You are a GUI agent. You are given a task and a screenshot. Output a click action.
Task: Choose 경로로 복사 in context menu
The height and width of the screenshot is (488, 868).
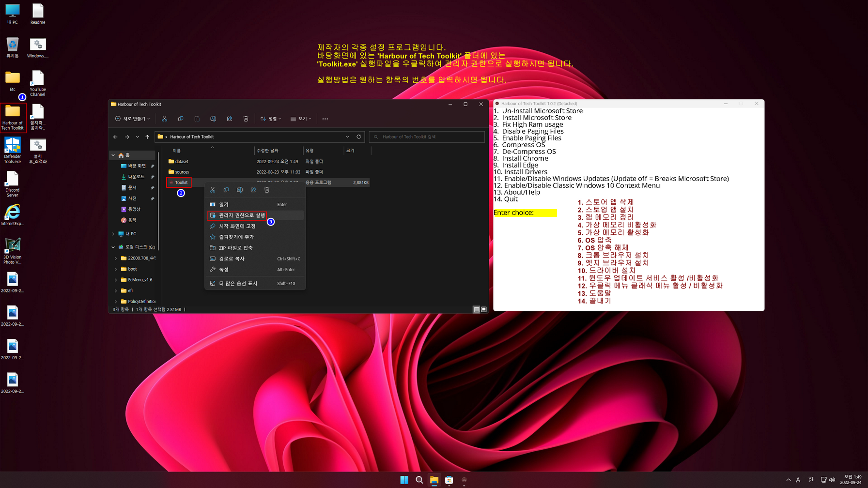255,259
